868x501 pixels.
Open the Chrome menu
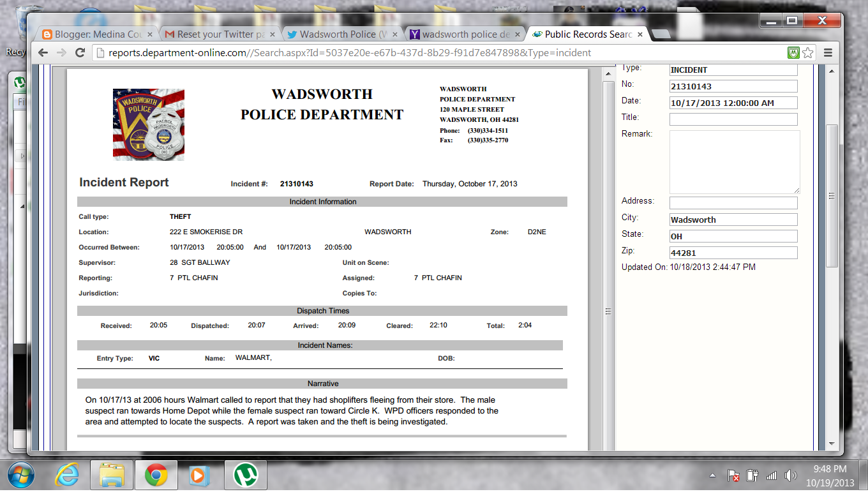[828, 53]
